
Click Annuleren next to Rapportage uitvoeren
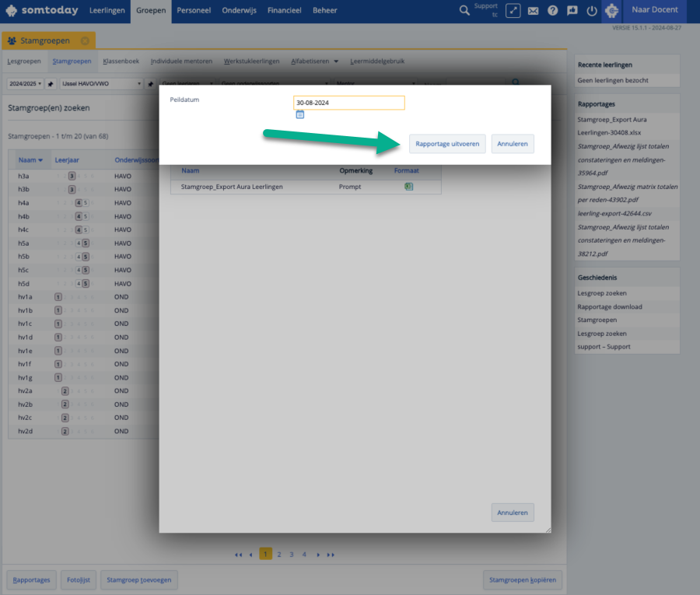click(513, 144)
